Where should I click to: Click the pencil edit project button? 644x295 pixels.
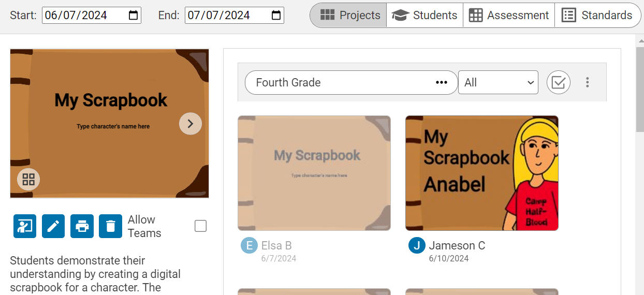tap(53, 226)
